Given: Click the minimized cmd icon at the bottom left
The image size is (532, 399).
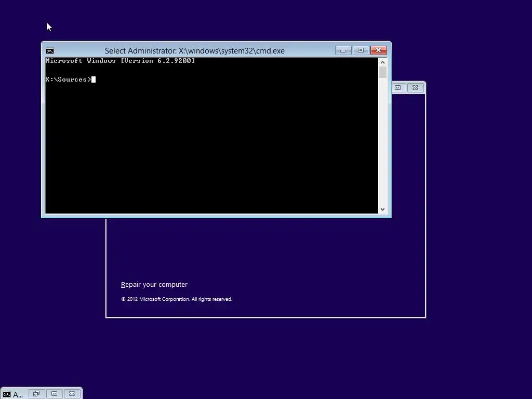Looking at the screenshot, I should click(6, 394).
